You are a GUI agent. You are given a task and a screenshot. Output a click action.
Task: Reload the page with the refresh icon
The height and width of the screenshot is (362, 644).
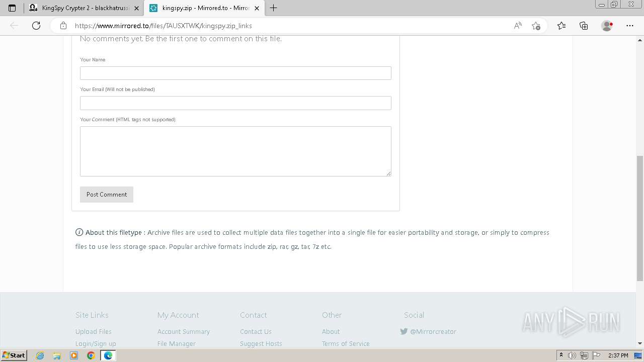(36, 26)
